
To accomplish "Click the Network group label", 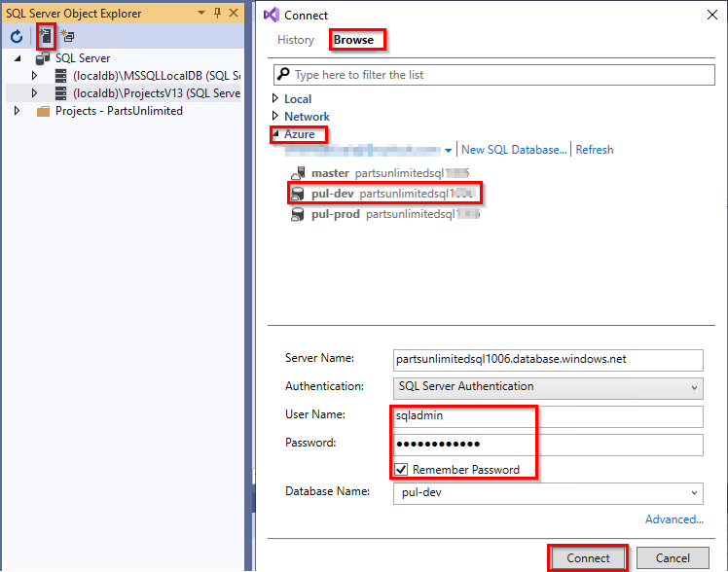I will (307, 117).
